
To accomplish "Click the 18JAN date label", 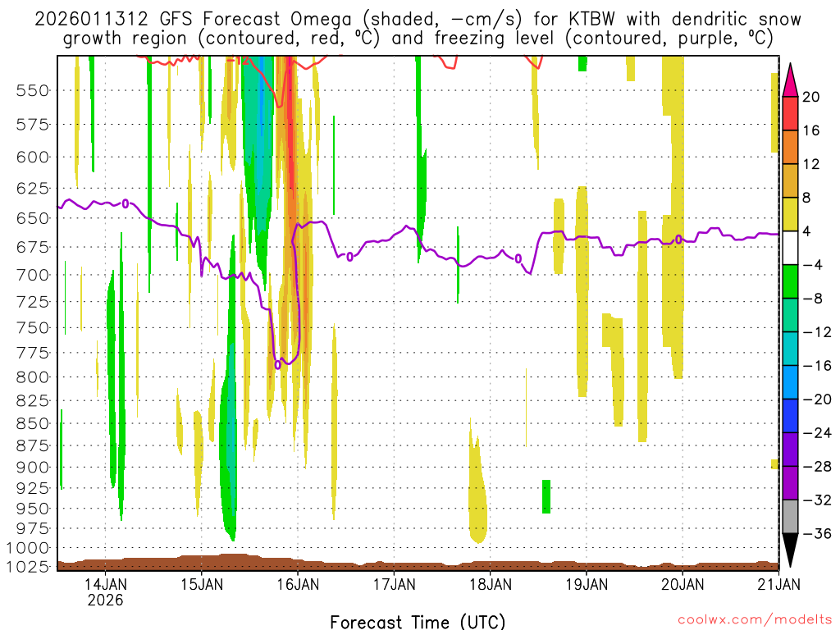I will 491,584.
